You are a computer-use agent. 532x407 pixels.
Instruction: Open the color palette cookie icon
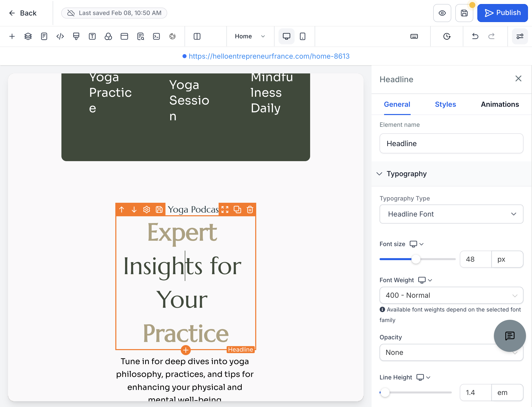pos(172,36)
